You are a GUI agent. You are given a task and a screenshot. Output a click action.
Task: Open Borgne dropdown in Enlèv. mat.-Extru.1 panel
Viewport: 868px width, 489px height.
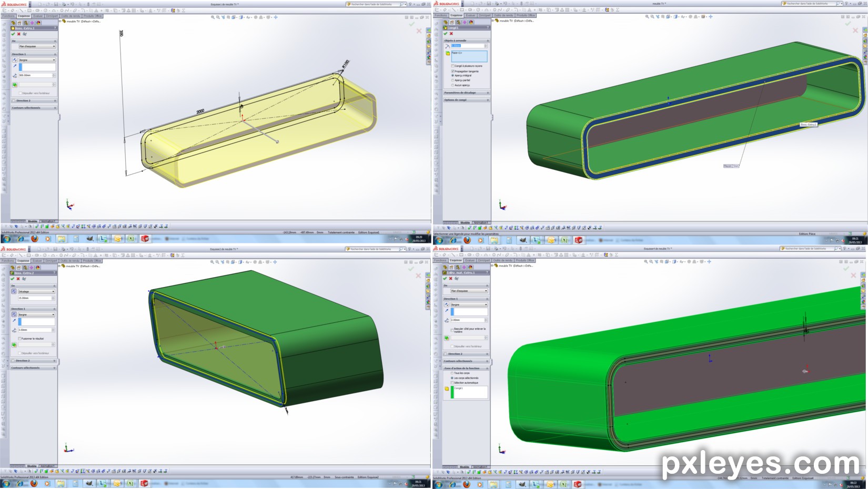coord(469,304)
